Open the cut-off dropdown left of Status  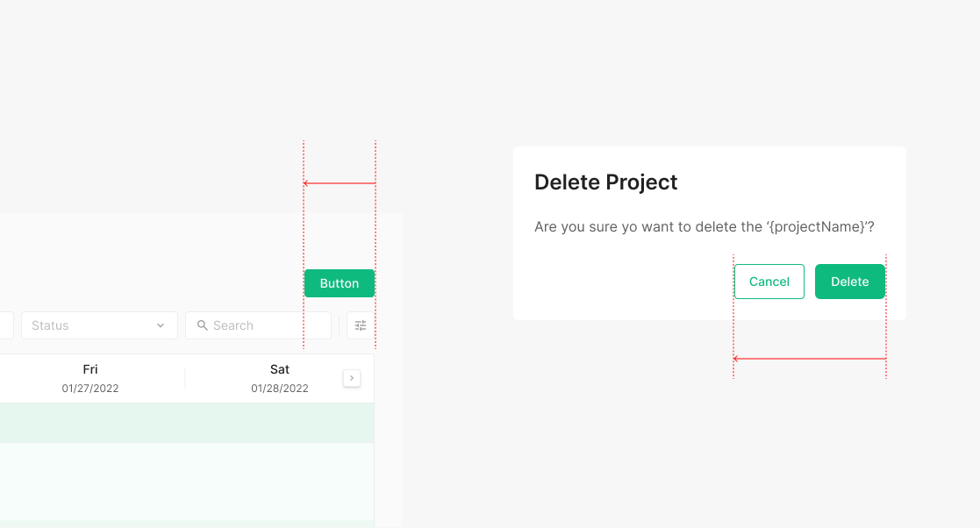coord(5,325)
